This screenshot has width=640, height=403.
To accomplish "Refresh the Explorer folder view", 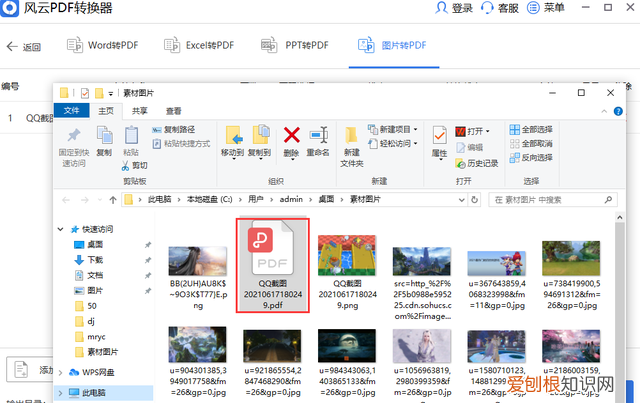I will 474,200.
